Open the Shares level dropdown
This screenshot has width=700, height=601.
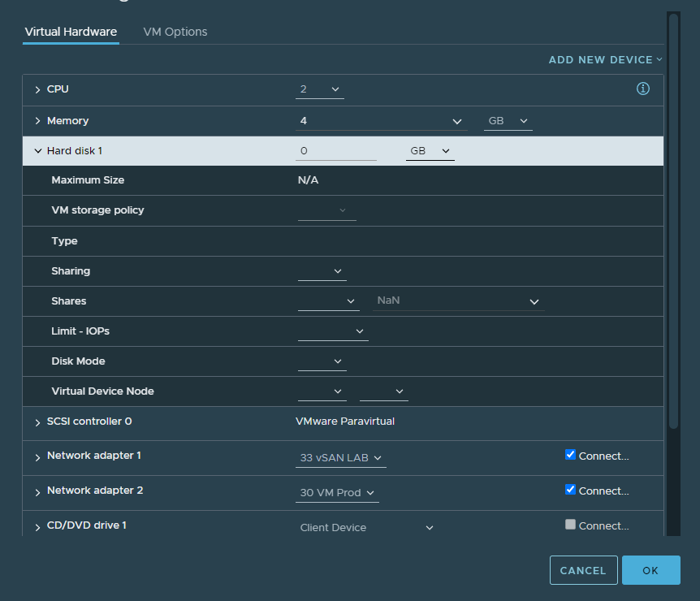pyautogui.click(x=329, y=301)
